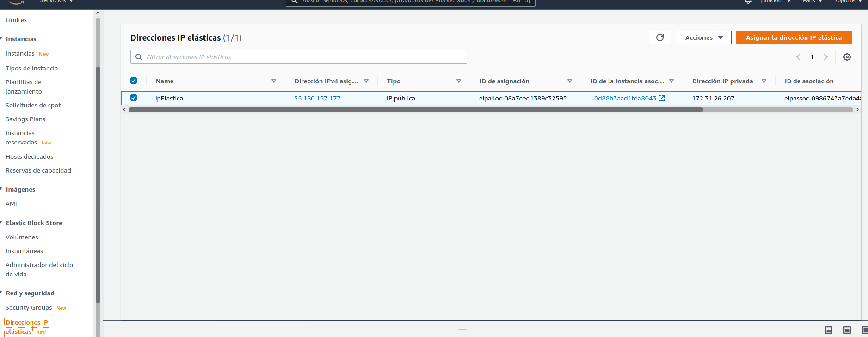This screenshot has width=868, height=337.
Task: Uncheck the ipElastica row checkbox
Action: (134, 98)
